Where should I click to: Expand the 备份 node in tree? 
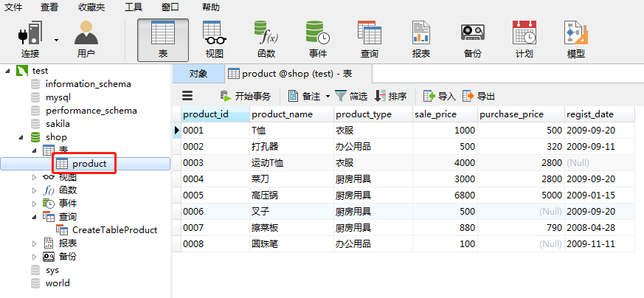pyautogui.click(x=35, y=257)
